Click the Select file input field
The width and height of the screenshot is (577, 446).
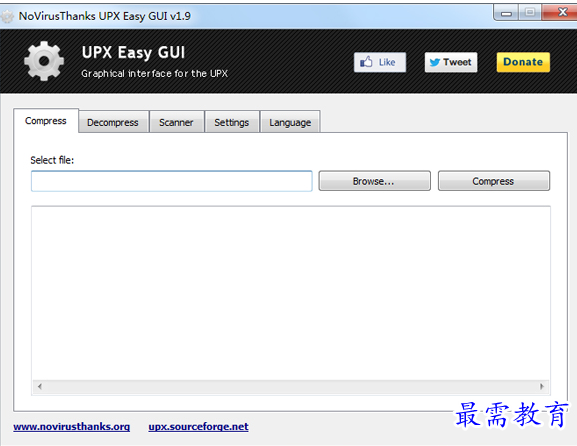point(172,181)
